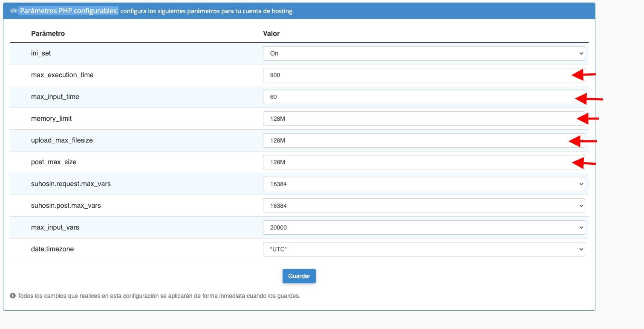Open the suhosin.post.max_vars dropdown
Screen dimensions: 644x329
(x=424, y=206)
